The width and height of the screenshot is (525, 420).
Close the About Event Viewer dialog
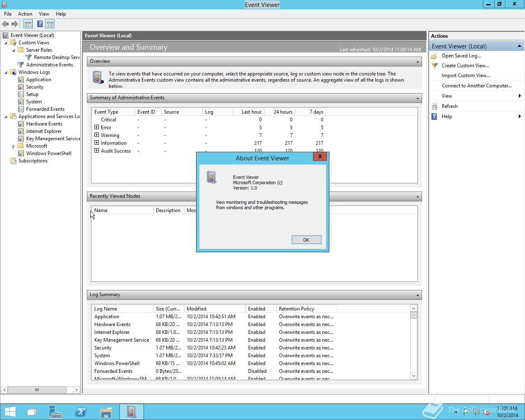coord(320,156)
